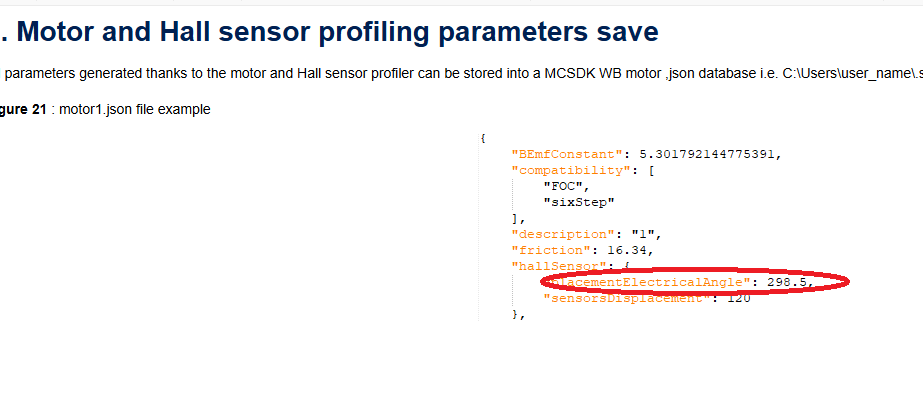This screenshot has width=923, height=411.
Task: Click the opening curly brace of JSON
Action: (483, 138)
